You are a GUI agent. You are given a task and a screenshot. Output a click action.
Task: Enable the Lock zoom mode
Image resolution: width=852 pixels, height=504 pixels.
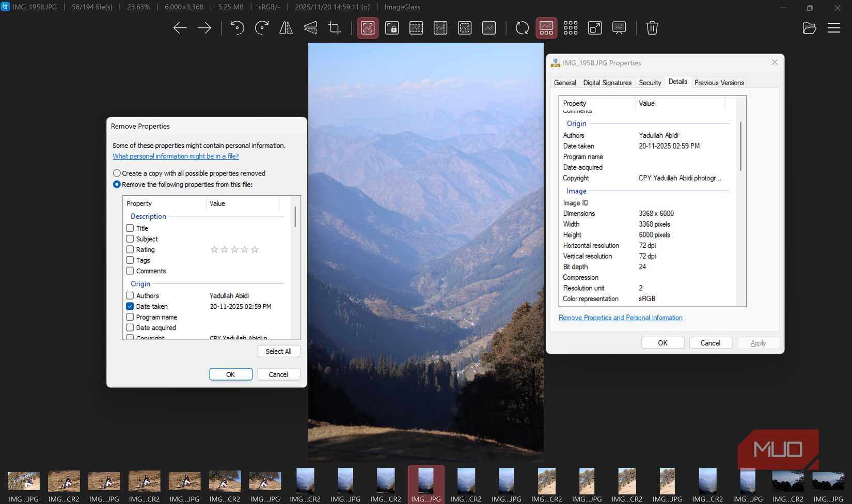click(392, 28)
